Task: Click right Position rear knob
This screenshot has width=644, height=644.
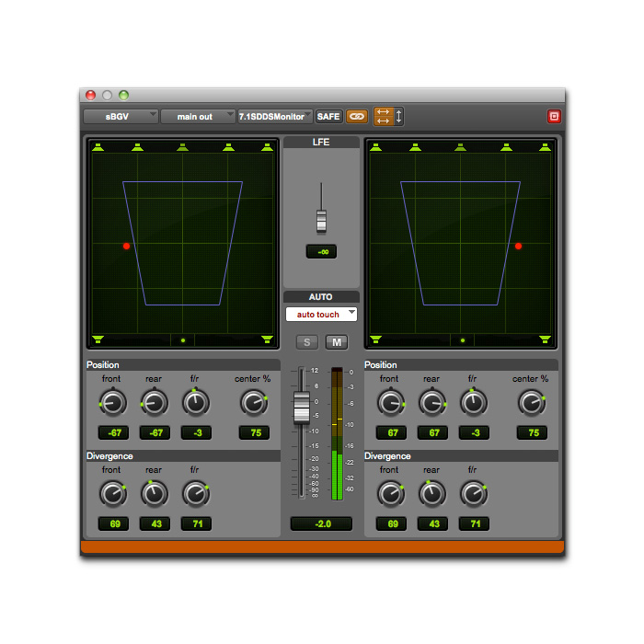Action: coord(432,403)
